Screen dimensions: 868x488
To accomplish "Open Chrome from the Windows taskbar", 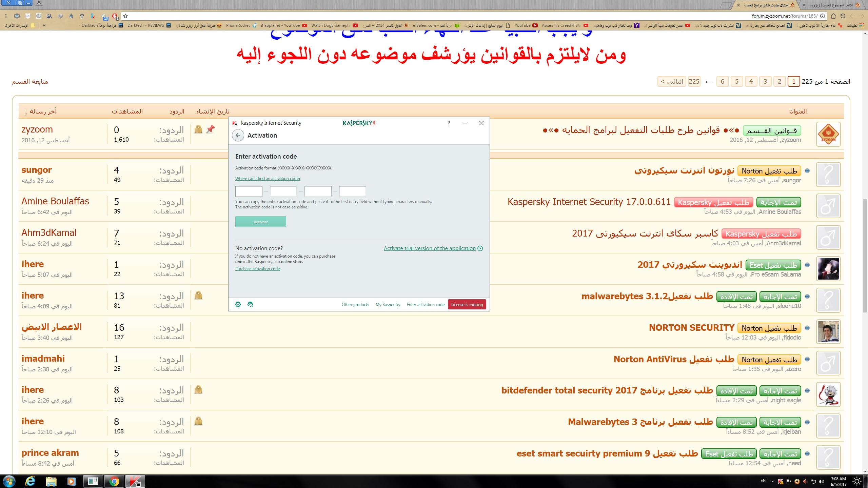I will pyautogui.click(x=114, y=481).
